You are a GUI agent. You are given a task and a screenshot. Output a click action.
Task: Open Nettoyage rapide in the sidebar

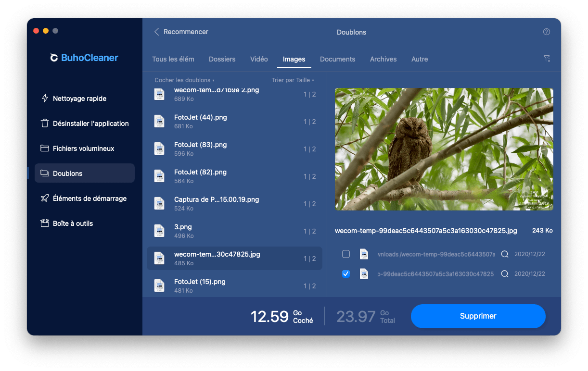85,98
